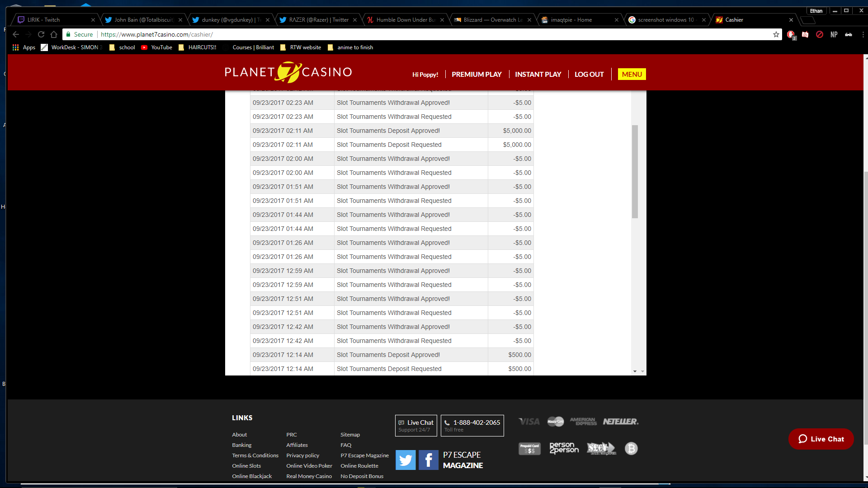The width and height of the screenshot is (868, 488).
Task: Open the Chrome three-dot menu
Action: [863, 34]
